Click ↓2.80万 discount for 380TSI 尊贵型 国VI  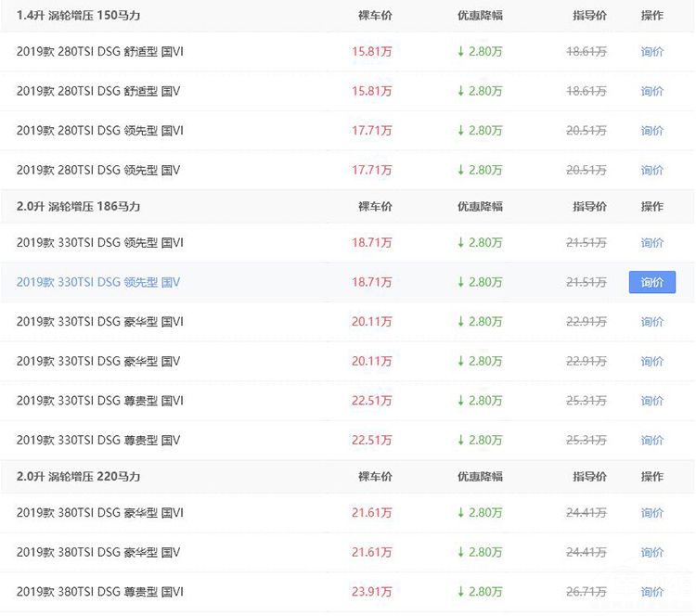(480, 592)
